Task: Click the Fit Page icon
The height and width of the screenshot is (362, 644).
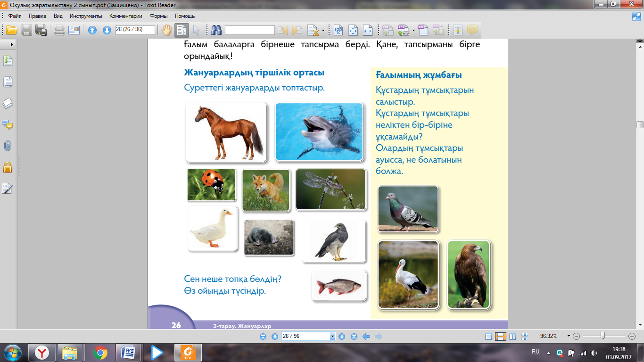Action: coord(353,30)
